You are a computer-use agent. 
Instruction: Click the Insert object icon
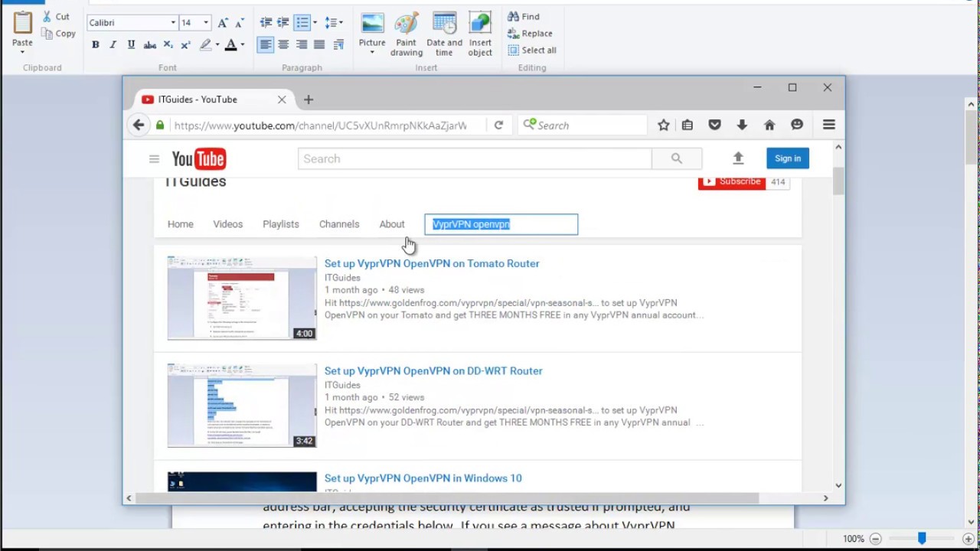click(x=480, y=23)
